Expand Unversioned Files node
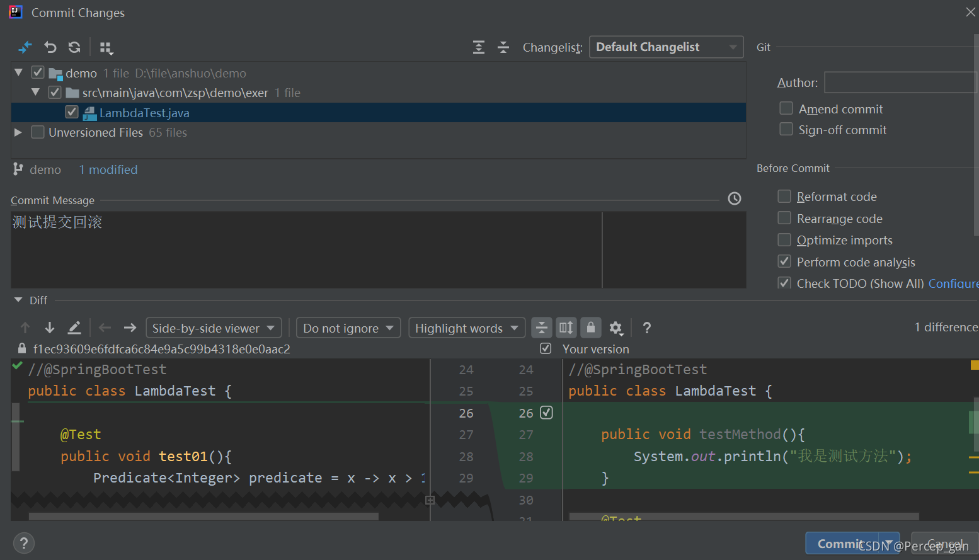 click(x=18, y=132)
